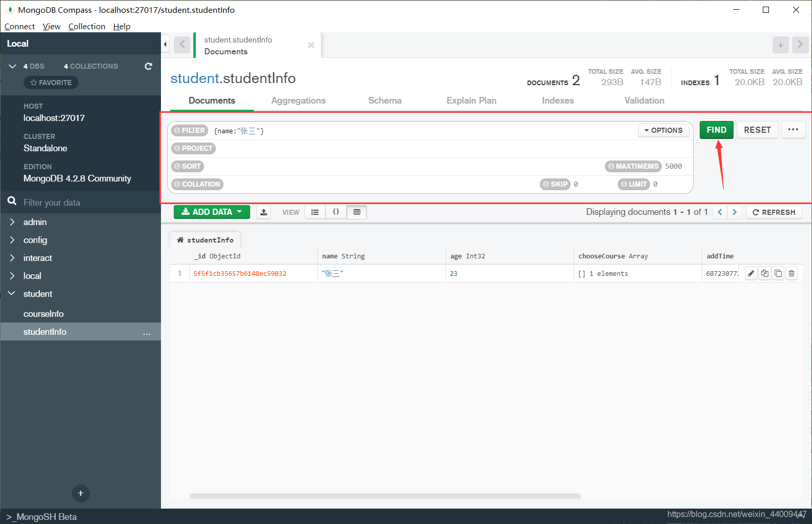Go to the previous tab using the back arrow
Image resolution: width=812 pixels, height=524 pixels.
[182, 45]
